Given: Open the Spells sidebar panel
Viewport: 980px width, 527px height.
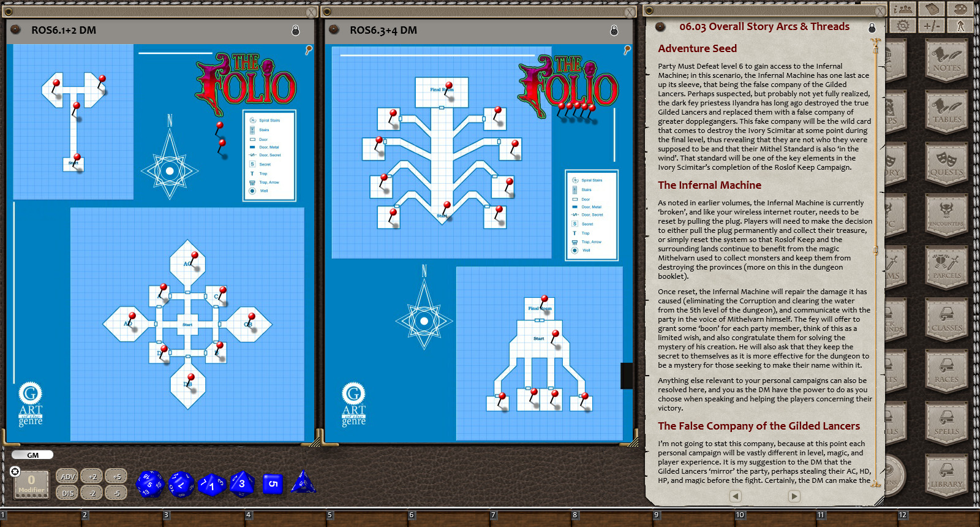Looking at the screenshot, I should point(946,423).
